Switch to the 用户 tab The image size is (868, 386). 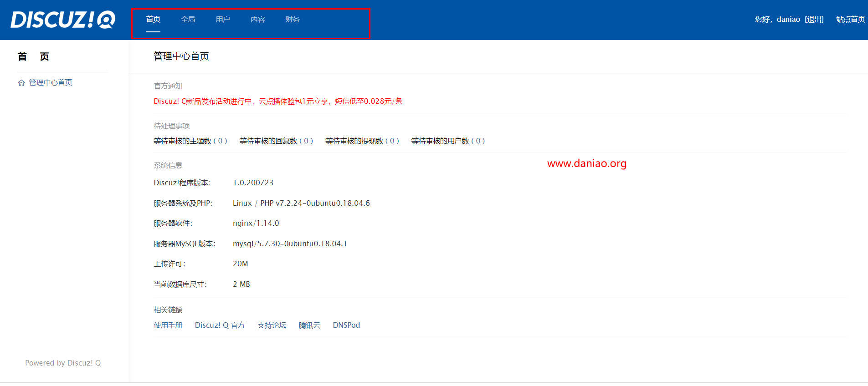point(223,20)
